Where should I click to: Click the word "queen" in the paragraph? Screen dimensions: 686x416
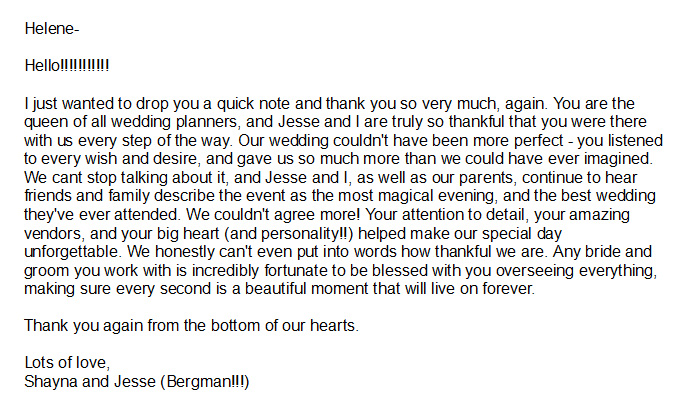pyautogui.click(x=45, y=121)
